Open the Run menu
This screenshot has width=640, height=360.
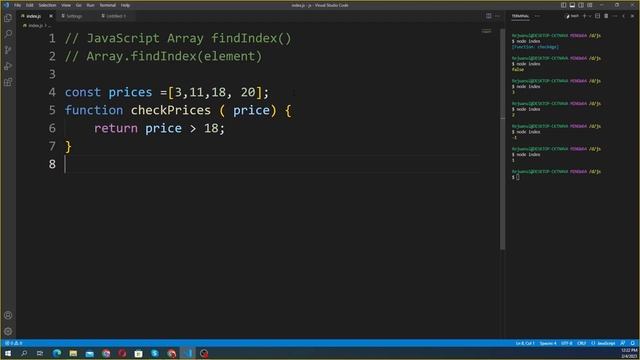(91, 5)
